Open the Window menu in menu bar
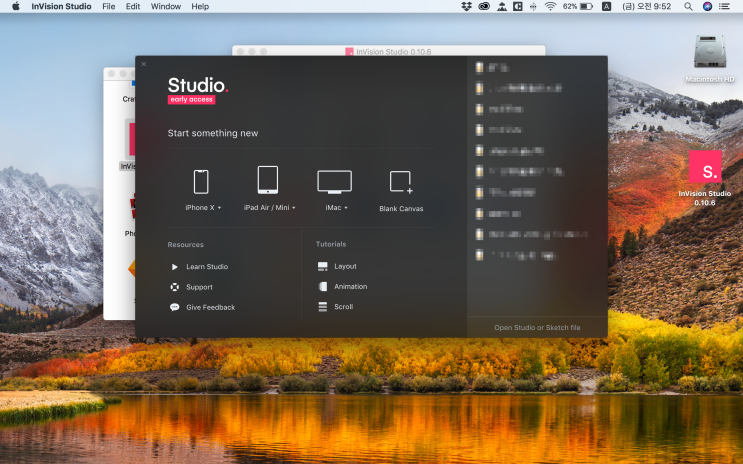Image resolution: width=743 pixels, height=464 pixels. (x=166, y=6)
